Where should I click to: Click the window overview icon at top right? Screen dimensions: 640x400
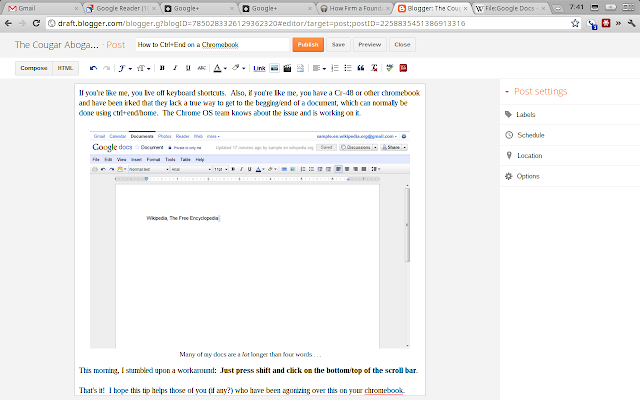click(629, 7)
